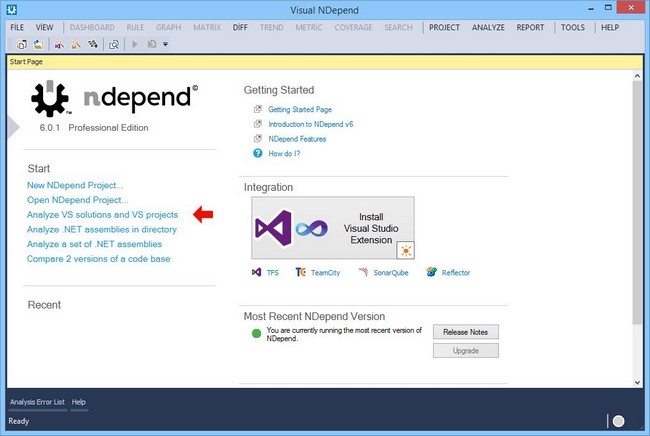Click the TeamCity TC icon

[301, 272]
